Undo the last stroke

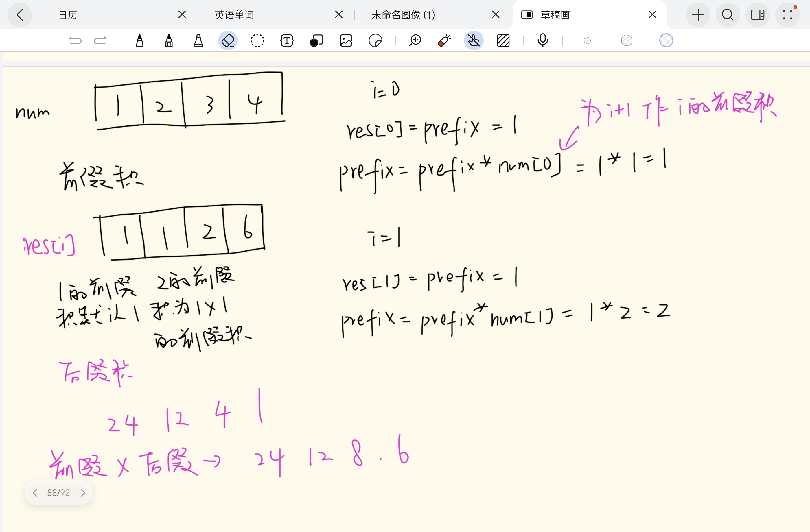(75, 40)
